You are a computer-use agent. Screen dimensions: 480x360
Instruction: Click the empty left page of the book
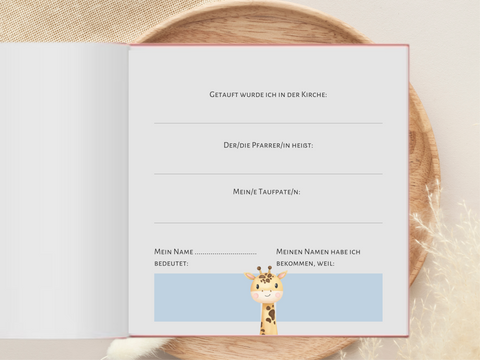click(x=64, y=190)
